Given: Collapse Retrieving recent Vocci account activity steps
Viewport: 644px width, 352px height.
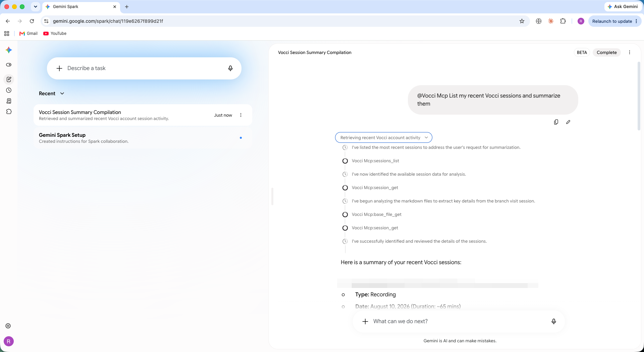Looking at the screenshot, I should tap(384, 137).
